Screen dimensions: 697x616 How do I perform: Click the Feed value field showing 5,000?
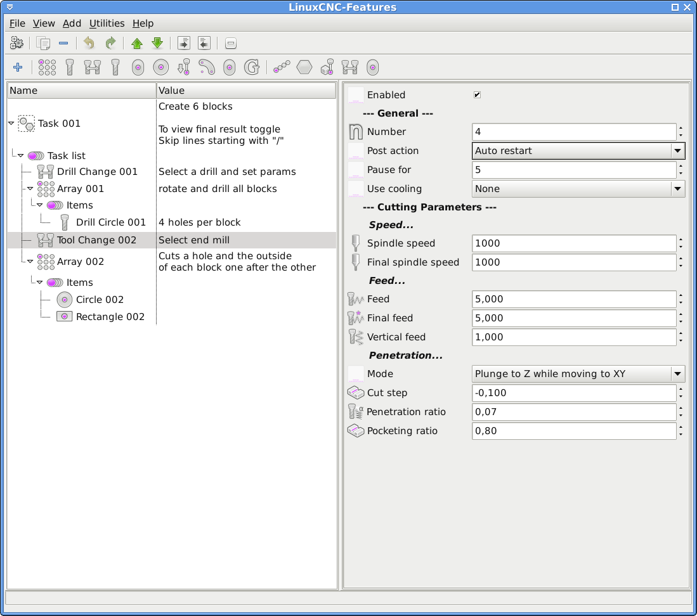574,299
